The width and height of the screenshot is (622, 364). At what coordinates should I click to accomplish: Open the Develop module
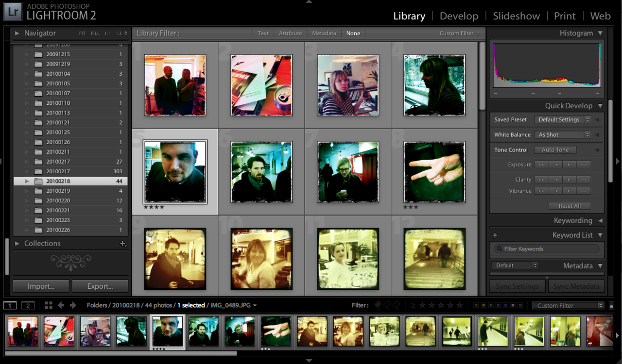(459, 16)
